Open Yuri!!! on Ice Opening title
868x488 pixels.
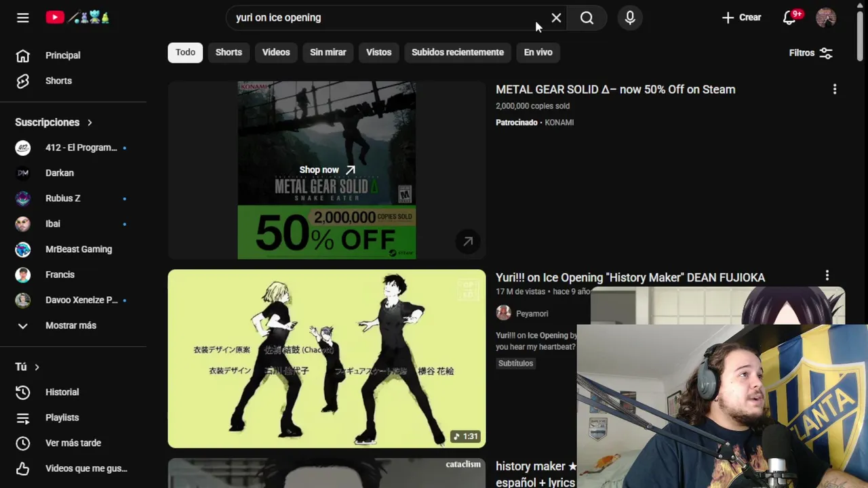coord(630,277)
